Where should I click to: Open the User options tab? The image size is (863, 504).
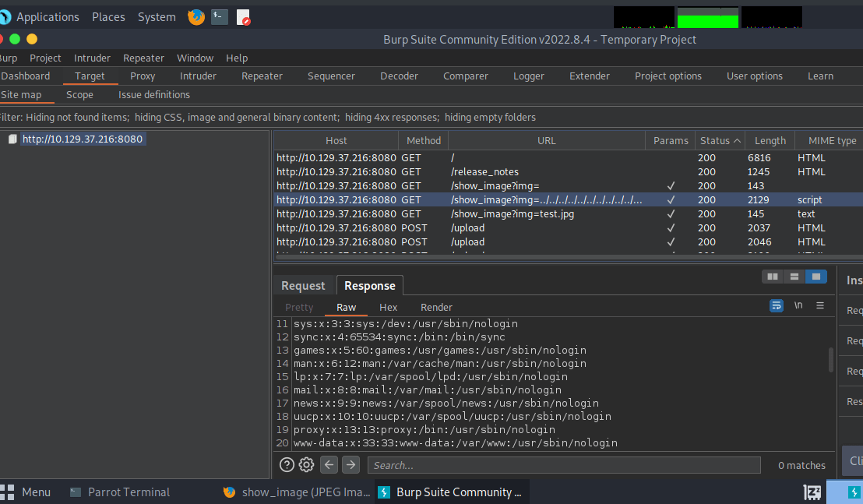coord(755,76)
